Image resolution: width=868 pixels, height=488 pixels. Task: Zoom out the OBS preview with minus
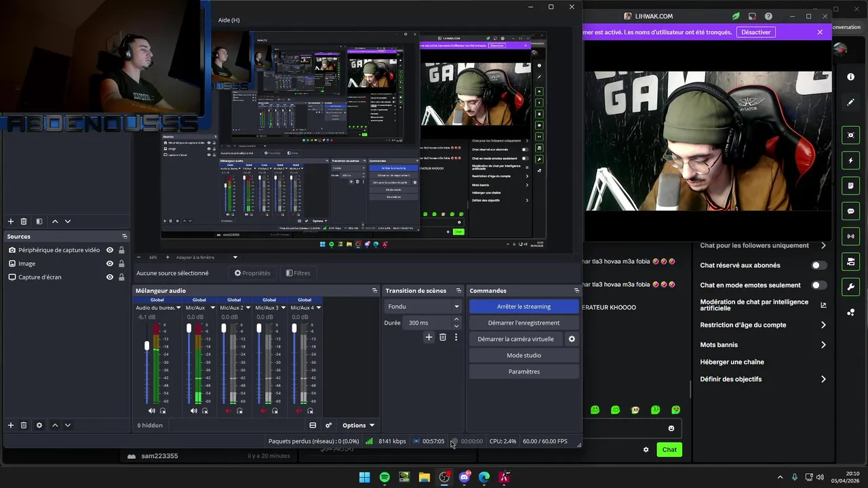pyautogui.click(x=139, y=258)
